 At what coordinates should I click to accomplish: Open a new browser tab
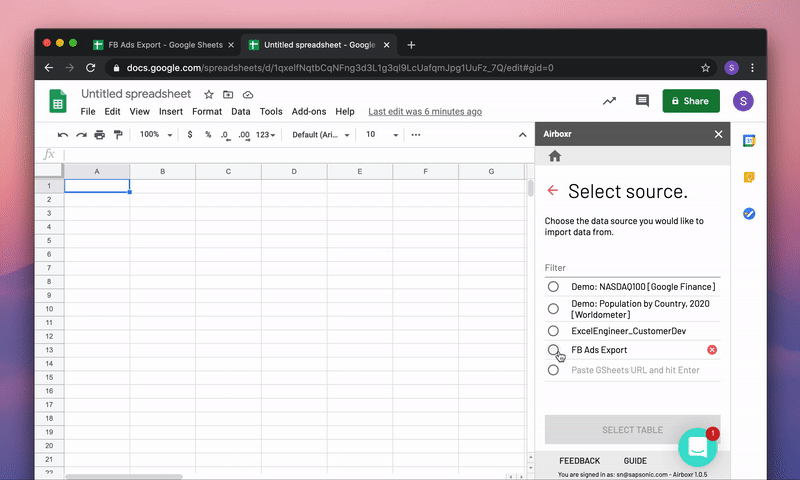tap(411, 45)
